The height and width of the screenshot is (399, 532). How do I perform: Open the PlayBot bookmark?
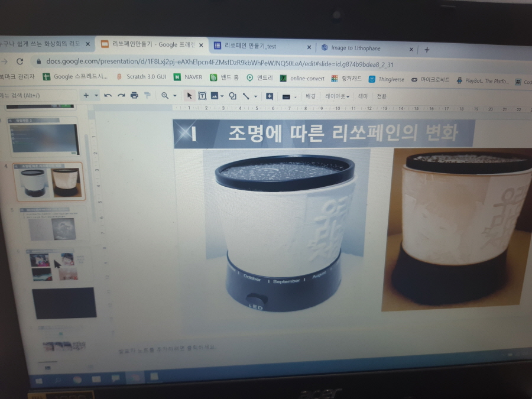click(483, 81)
